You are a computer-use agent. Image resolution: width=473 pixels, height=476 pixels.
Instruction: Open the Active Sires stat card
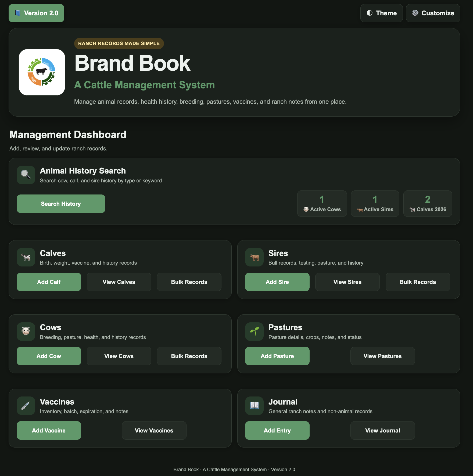(x=375, y=204)
